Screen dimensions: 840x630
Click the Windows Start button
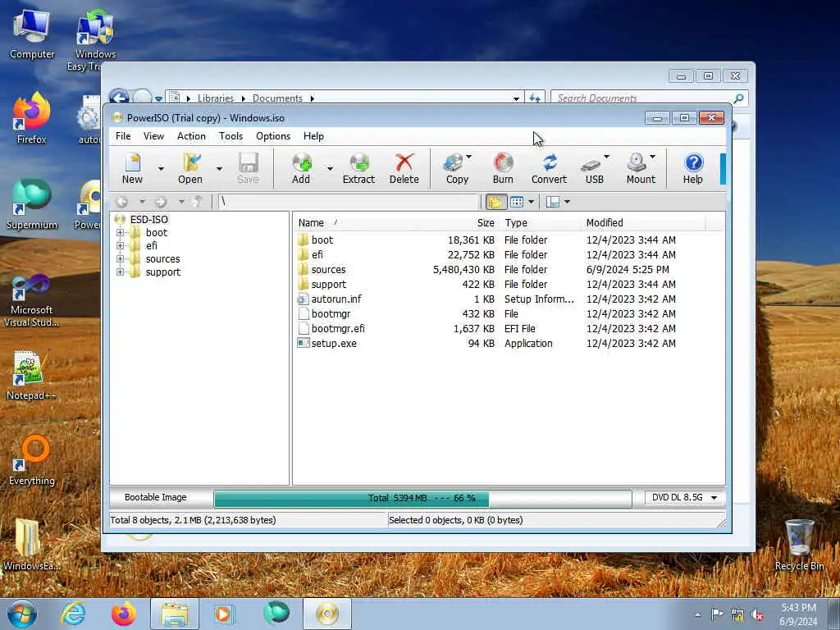pos(22,614)
